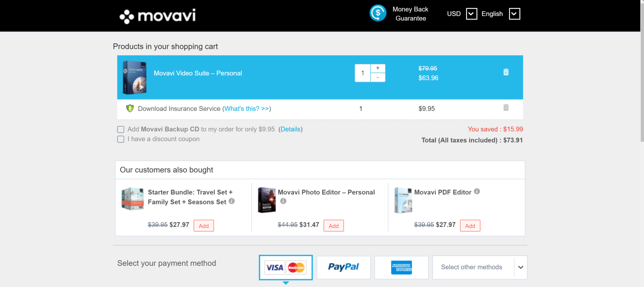
Task: Open the Backup CD Details link
Action: [x=290, y=129]
